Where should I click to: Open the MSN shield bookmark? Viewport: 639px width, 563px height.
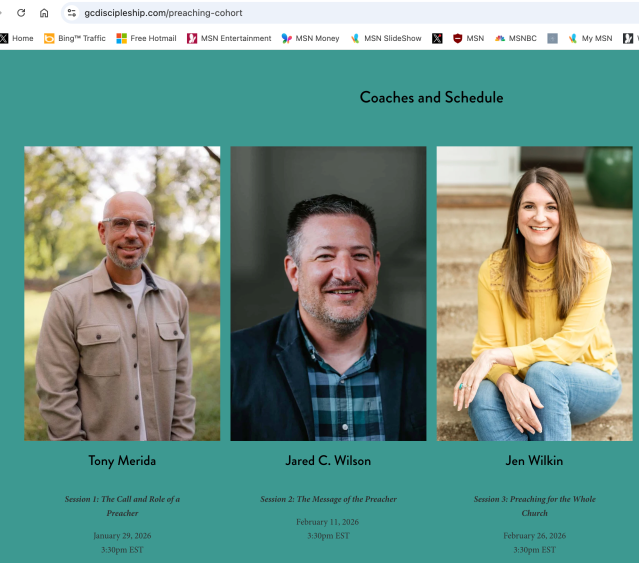469,38
